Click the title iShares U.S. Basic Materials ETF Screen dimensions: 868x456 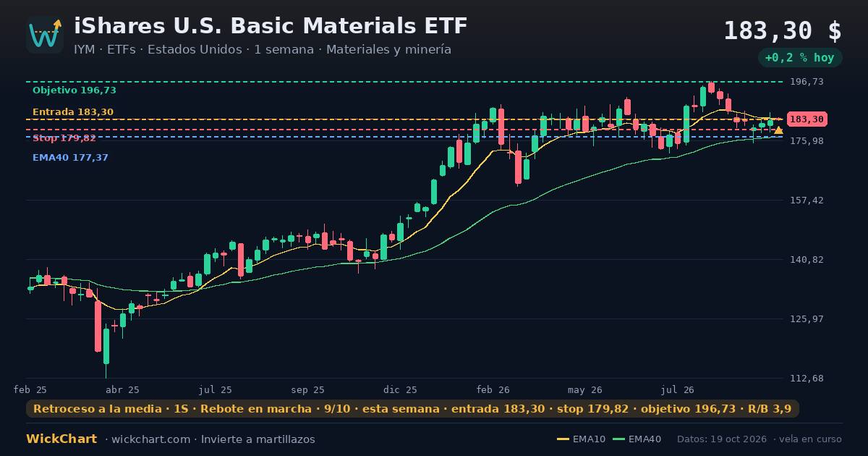tap(271, 26)
